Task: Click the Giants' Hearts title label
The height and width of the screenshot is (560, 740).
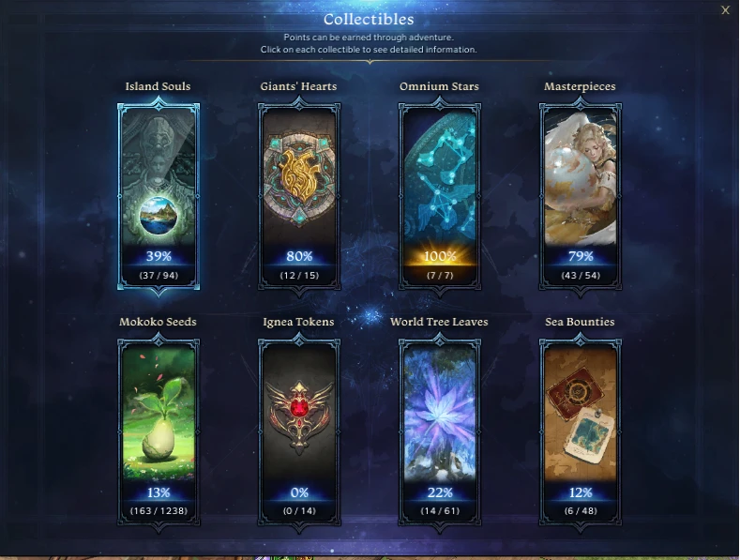Action: [299, 86]
